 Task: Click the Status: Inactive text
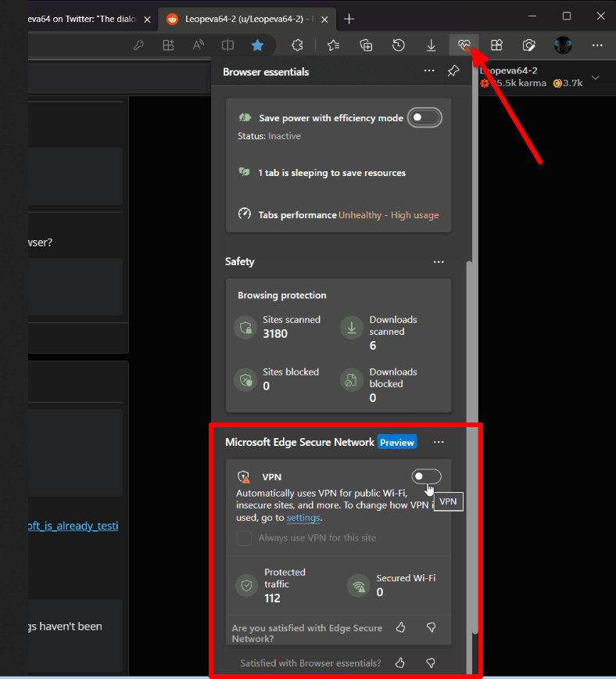269,136
